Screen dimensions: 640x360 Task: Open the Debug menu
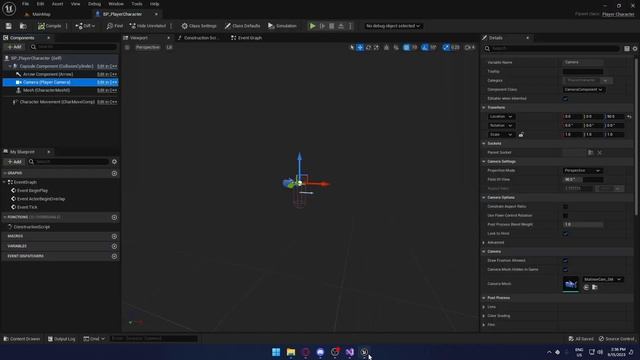94,4
